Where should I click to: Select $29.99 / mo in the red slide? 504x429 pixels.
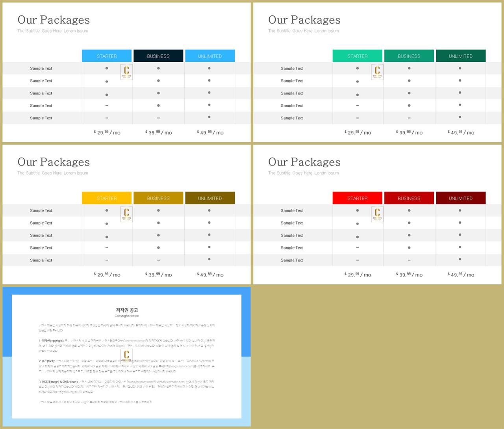(x=358, y=275)
